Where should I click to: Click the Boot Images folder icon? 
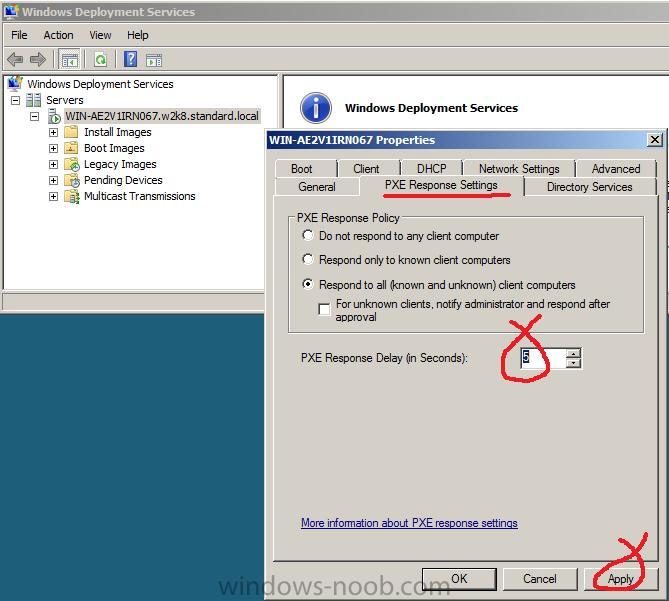[71, 148]
